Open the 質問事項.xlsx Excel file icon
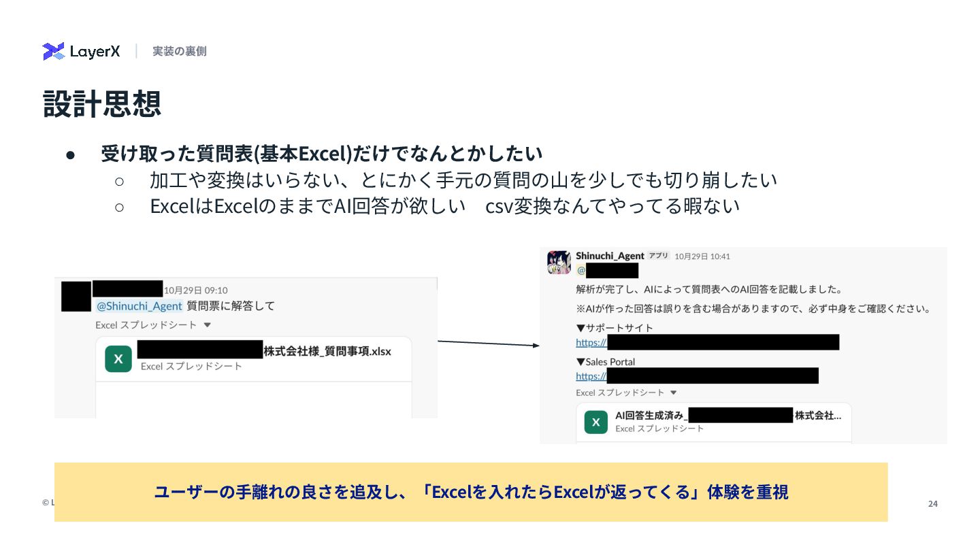Image resolution: width=980 pixels, height=551 pixels. tap(118, 359)
